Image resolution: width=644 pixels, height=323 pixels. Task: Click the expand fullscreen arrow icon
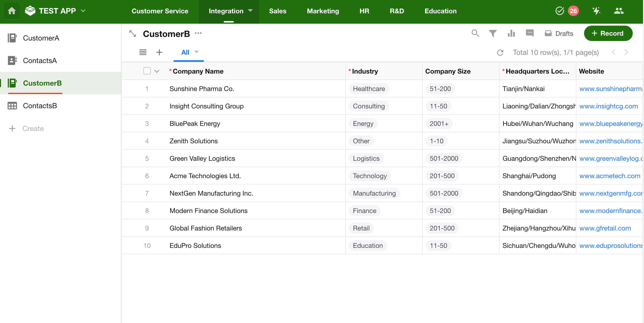(x=133, y=34)
